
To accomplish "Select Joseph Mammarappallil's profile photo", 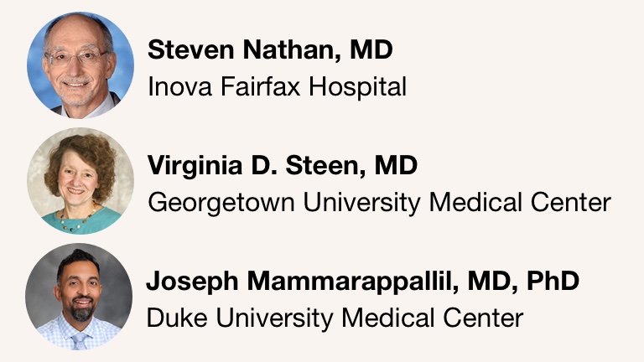I will [x=80, y=296].
